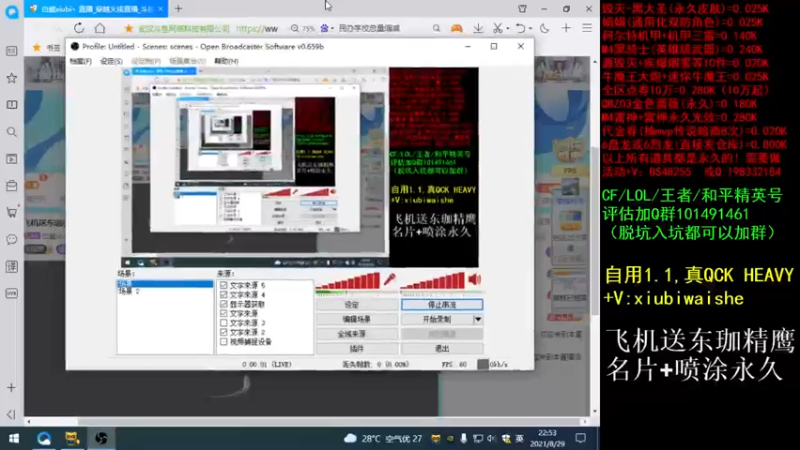Collapse the browser sidebar
800x450 pixels.
(11, 414)
